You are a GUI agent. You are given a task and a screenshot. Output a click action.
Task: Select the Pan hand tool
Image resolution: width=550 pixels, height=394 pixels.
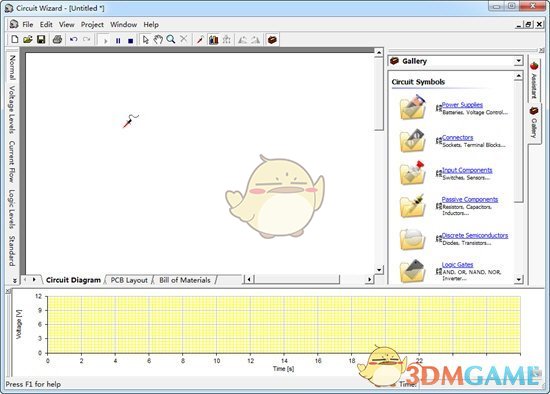coord(158,40)
